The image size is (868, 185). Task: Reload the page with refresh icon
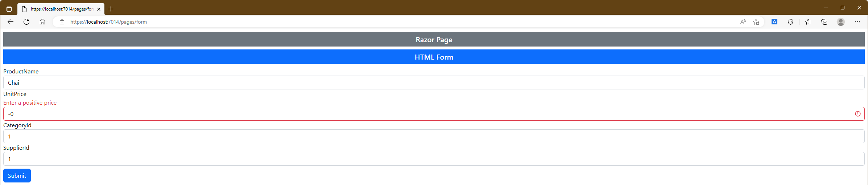click(26, 22)
